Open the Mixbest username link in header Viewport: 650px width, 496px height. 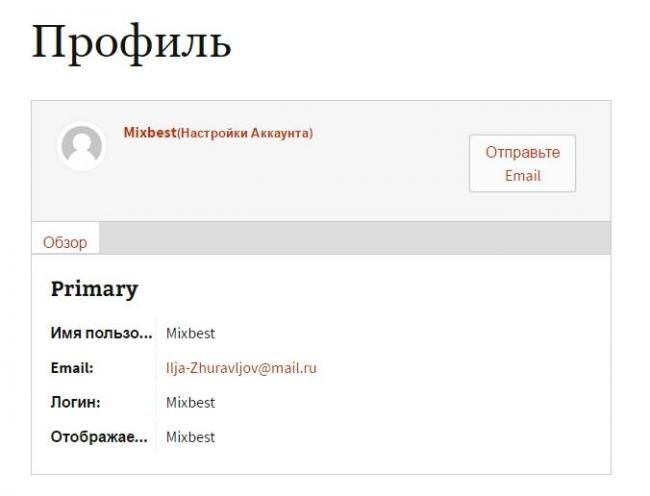(x=150, y=133)
